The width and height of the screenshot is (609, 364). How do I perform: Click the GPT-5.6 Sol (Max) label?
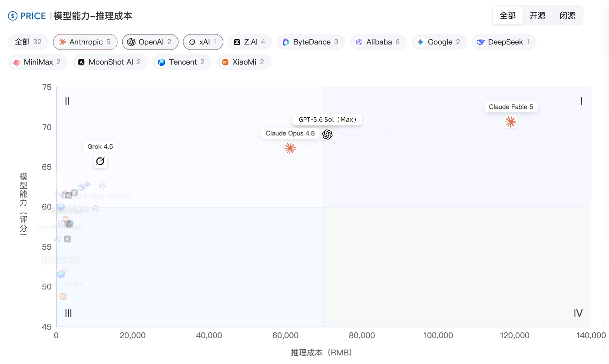[327, 119]
